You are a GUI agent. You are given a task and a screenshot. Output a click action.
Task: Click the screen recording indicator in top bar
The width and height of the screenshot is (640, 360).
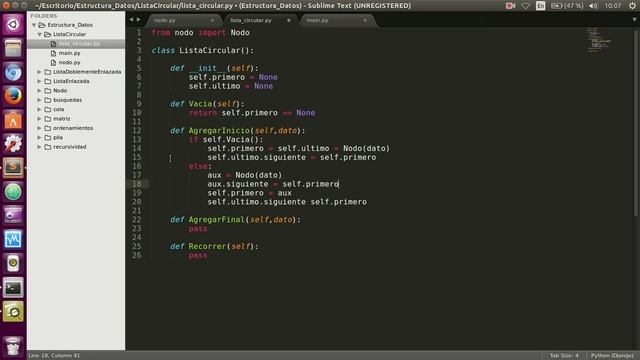(x=510, y=6)
